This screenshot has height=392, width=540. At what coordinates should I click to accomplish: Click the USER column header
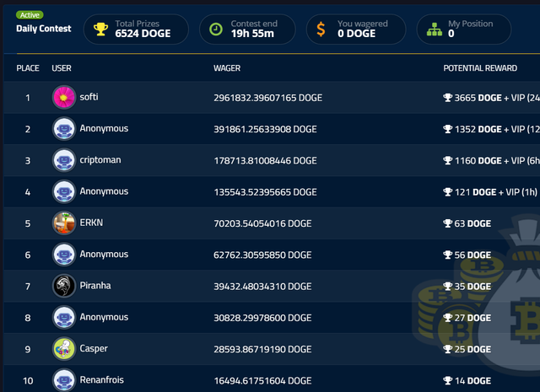pos(62,68)
